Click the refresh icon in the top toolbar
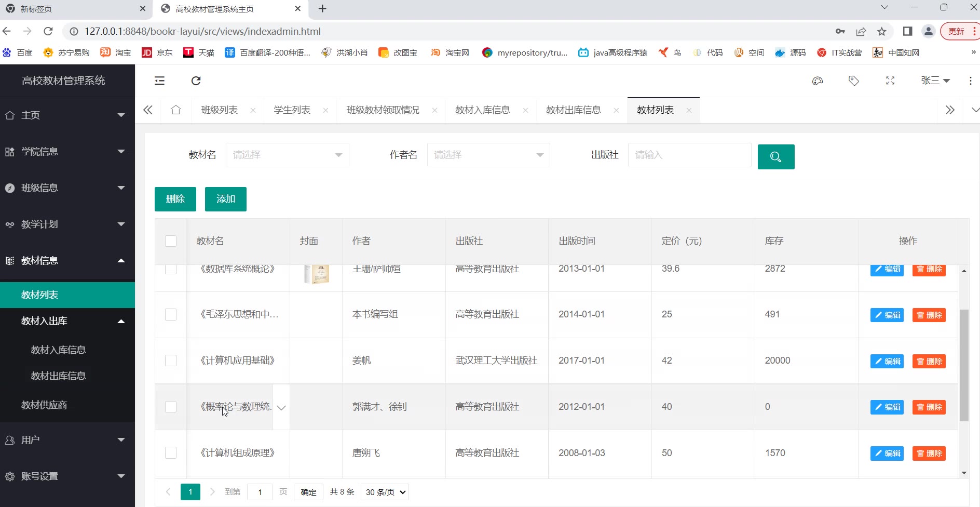This screenshot has width=980, height=507. coord(196,81)
